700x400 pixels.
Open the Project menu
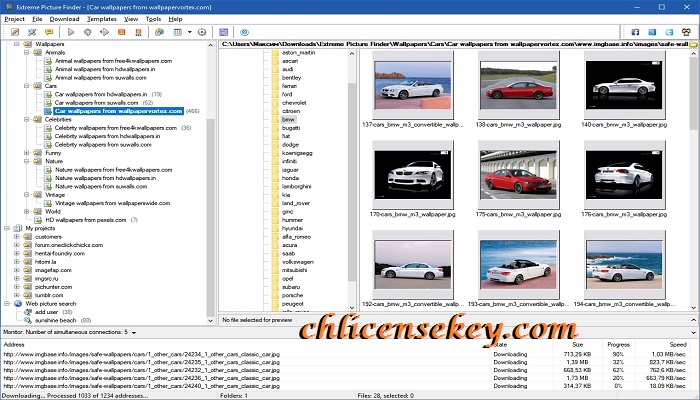coord(14,19)
